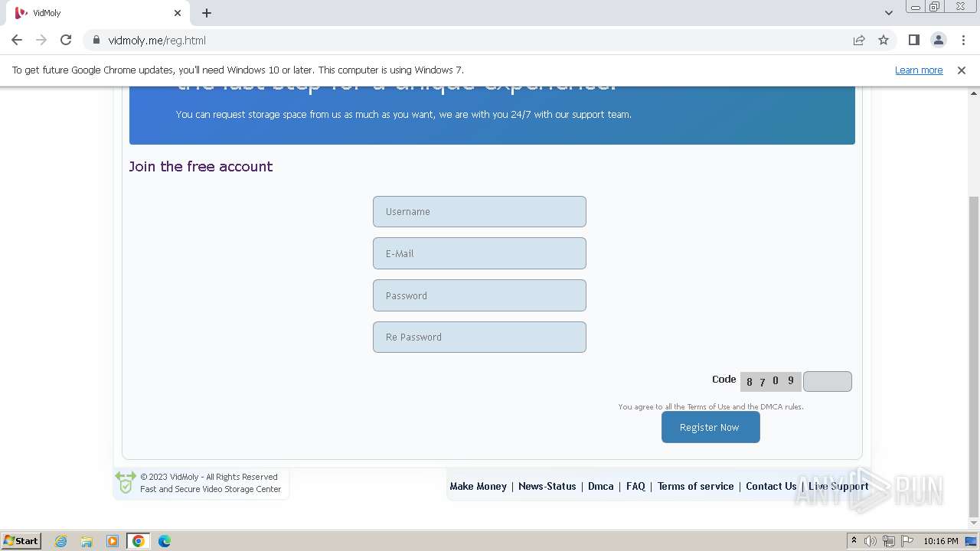This screenshot has width=980, height=551.
Task: Show hidden system tray icons
Action: pyautogui.click(x=854, y=541)
